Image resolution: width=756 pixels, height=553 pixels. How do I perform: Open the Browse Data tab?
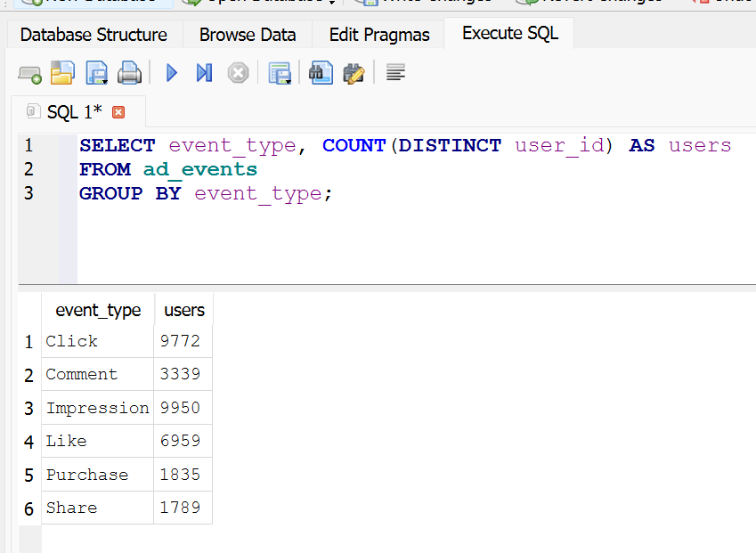click(x=248, y=35)
